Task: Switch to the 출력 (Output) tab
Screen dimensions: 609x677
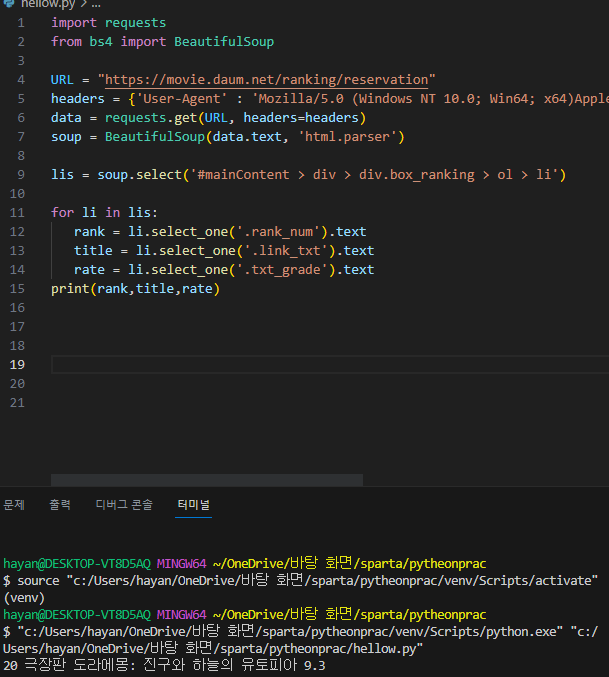Action: point(60,504)
